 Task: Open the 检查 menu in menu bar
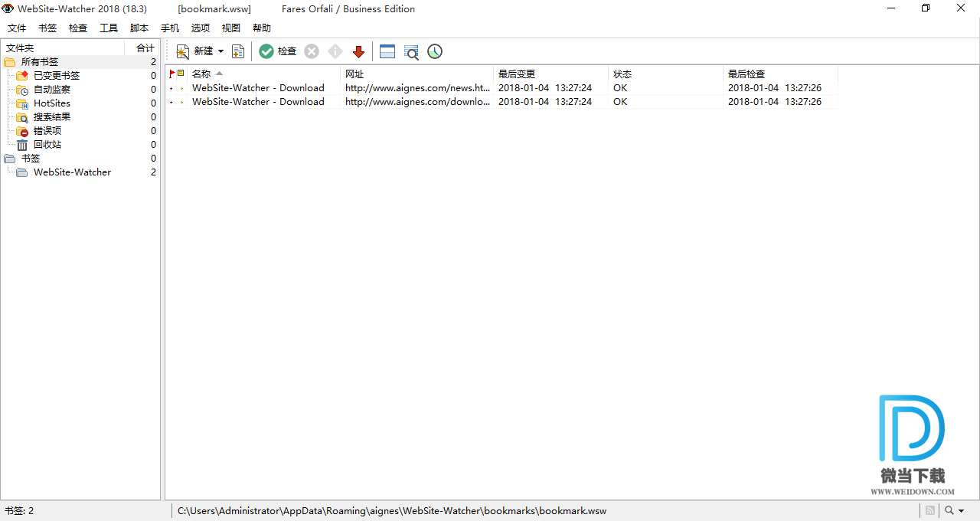click(x=78, y=28)
